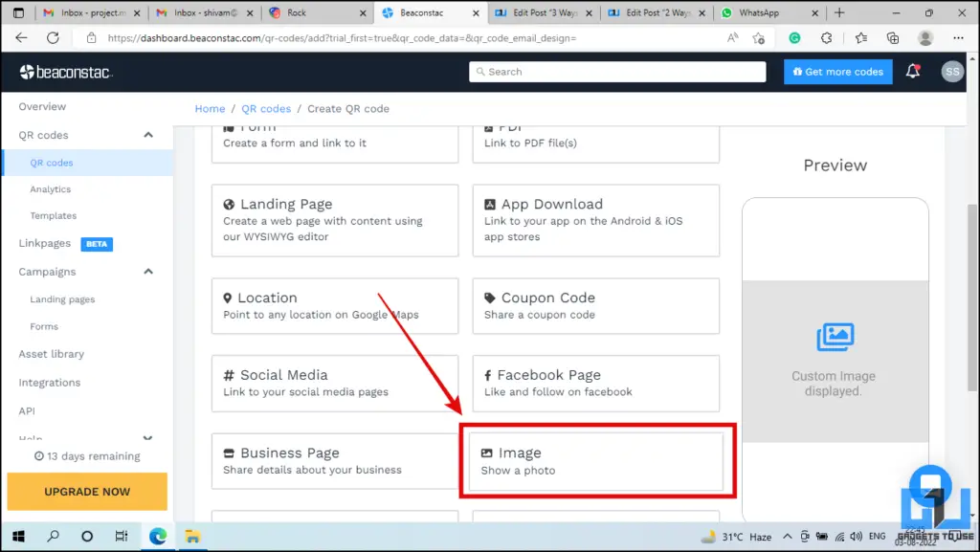
Task: Open the SS user avatar menu
Action: pos(952,72)
